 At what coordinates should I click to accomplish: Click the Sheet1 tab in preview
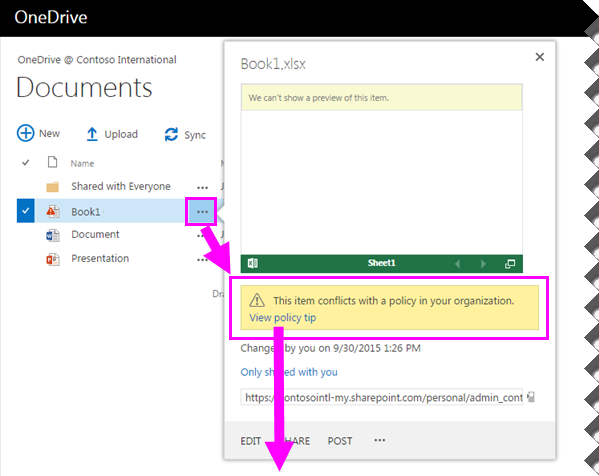point(381,263)
